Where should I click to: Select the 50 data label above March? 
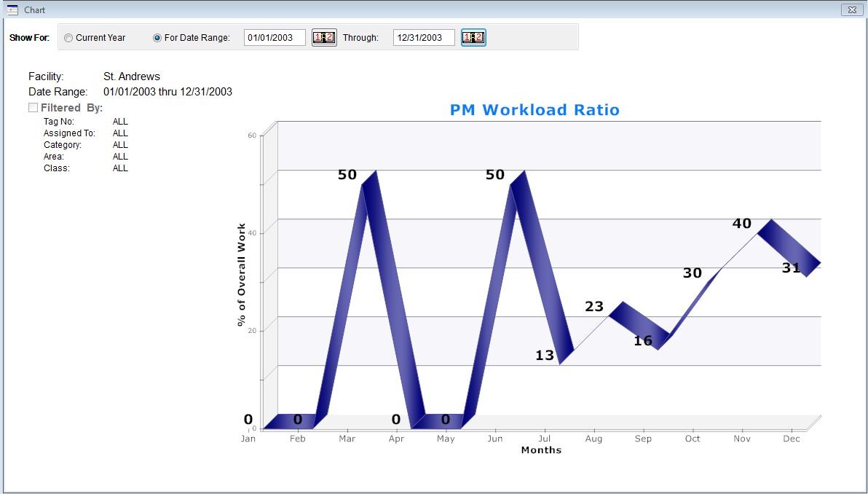(x=347, y=174)
